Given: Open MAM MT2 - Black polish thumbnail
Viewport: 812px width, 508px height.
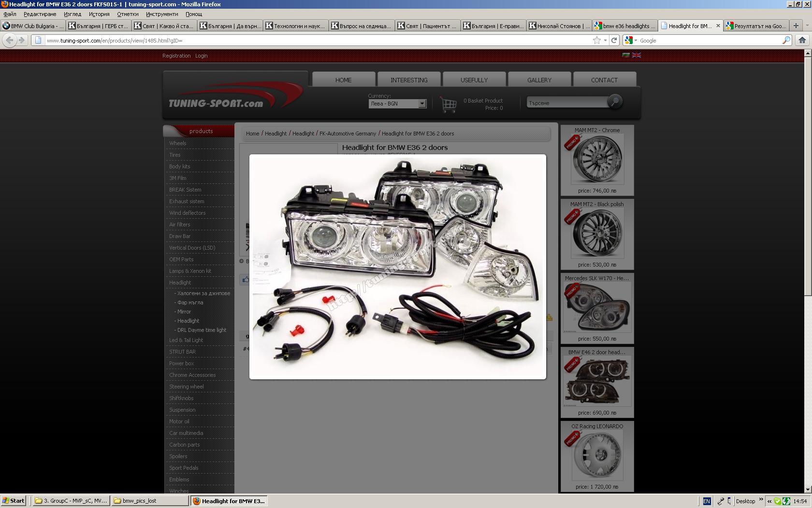Looking at the screenshot, I should 597,233.
